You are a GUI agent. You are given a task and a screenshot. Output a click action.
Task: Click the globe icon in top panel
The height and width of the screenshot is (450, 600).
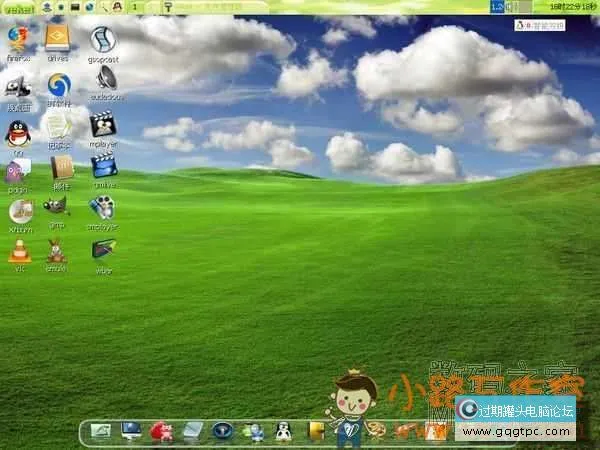click(89, 8)
